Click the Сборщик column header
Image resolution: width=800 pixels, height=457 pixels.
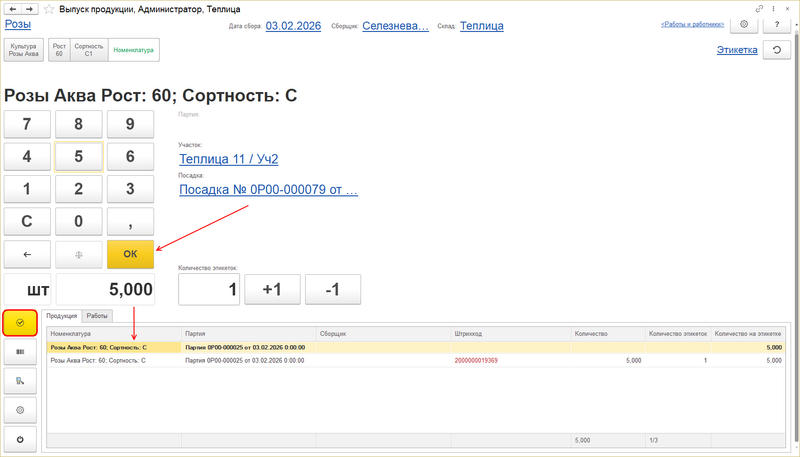click(x=384, y=334)
